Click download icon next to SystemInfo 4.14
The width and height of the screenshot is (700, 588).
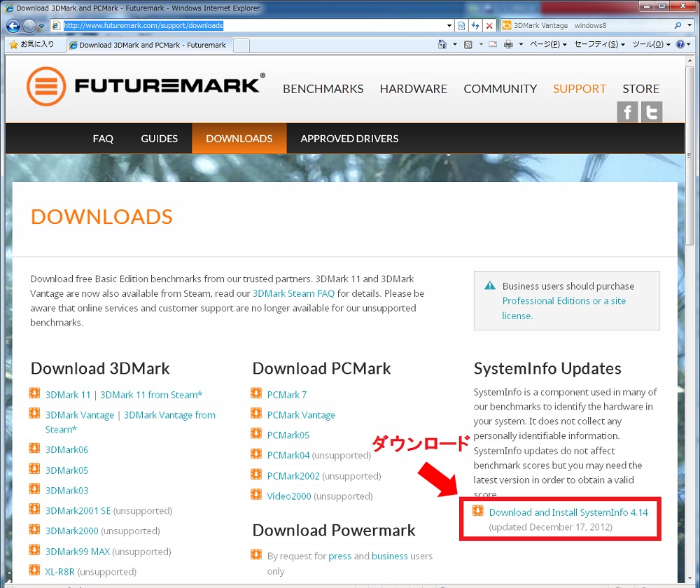click(x=477, y=511)
